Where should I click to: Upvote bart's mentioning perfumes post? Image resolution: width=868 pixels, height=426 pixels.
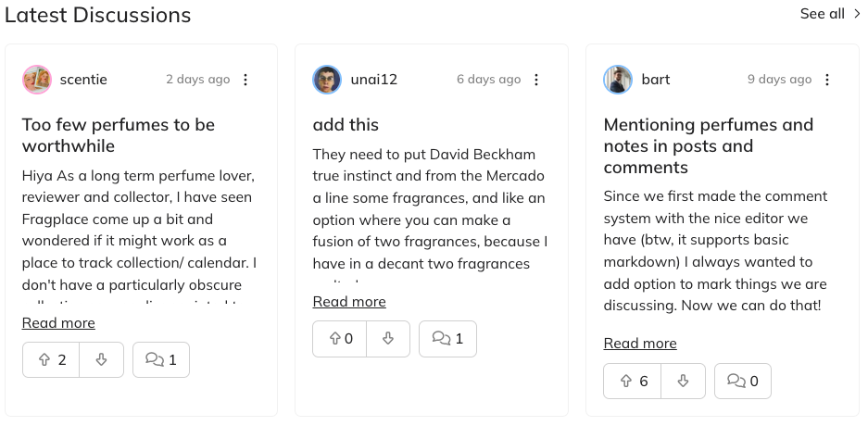coord(632,381)
